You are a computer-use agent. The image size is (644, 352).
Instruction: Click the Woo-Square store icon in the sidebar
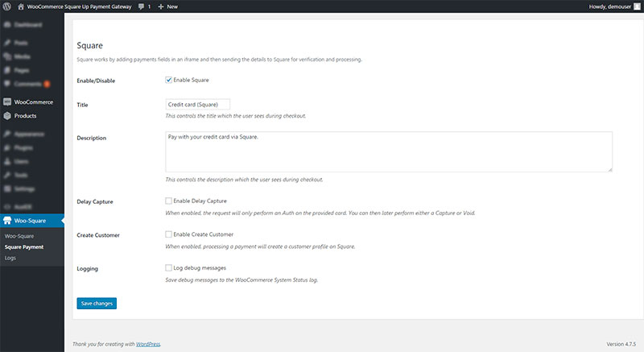click(7, 221)
